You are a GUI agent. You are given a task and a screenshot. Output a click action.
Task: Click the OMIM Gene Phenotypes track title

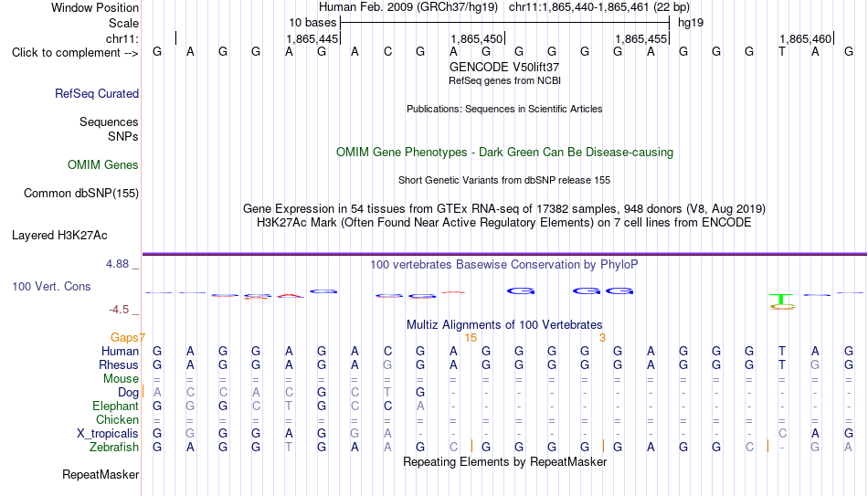click(x=505, y=153)
